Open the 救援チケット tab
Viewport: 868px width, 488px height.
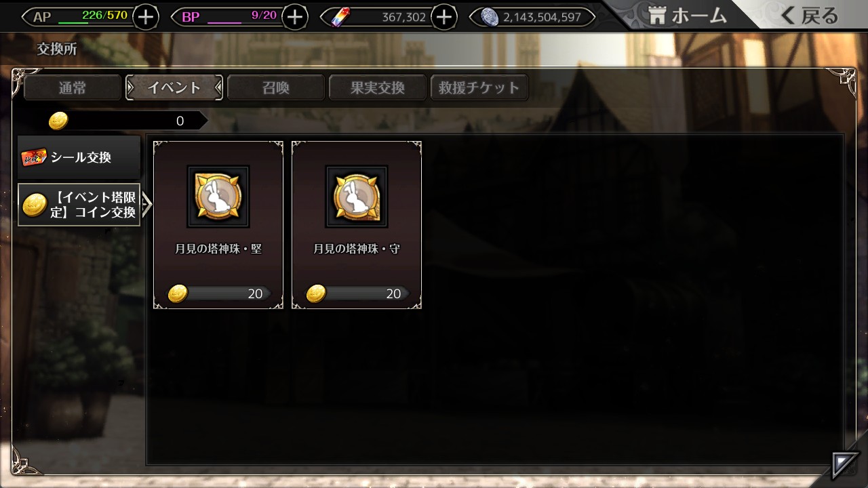click(x=479, y=87)
